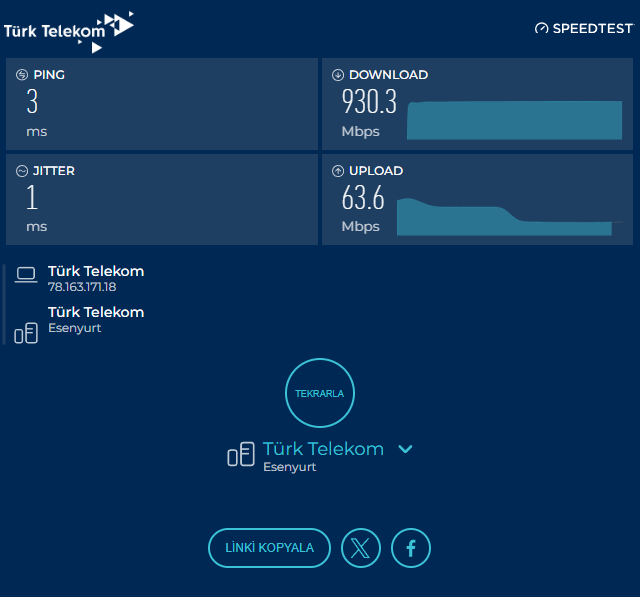
Task: Click the JITTER label
Action: pyautogui.click(x=54, y=171)
